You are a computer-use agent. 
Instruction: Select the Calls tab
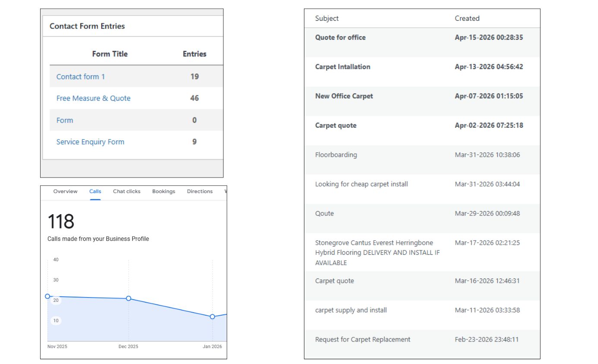(x=95, y=191)
